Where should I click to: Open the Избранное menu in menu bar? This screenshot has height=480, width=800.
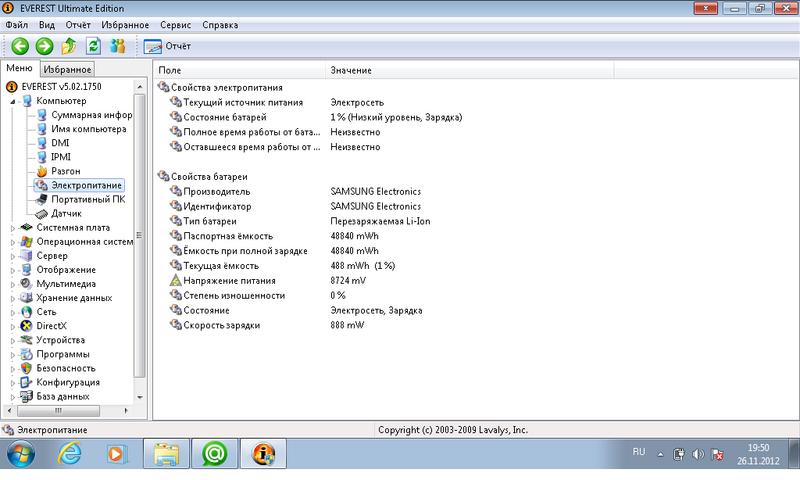click(125, 25)
